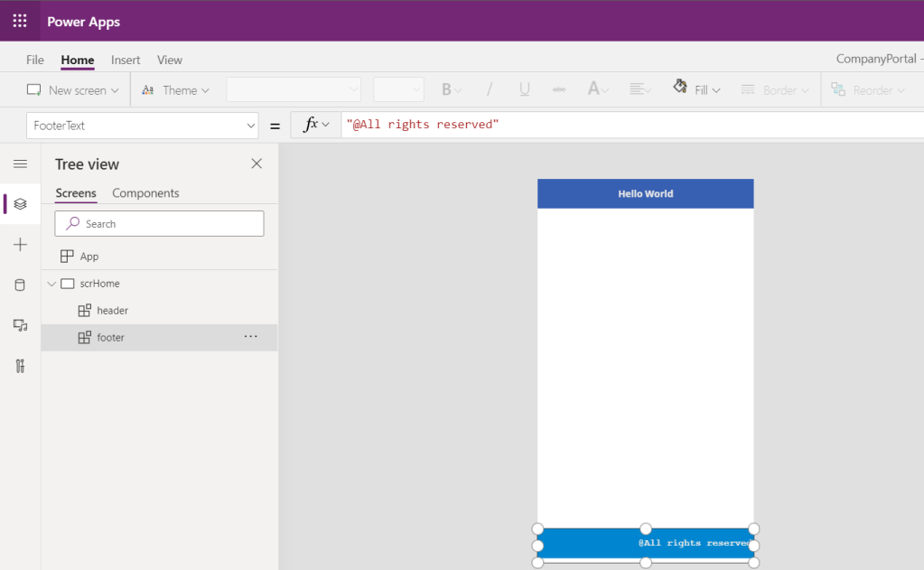Open the Fill color picker
The height and width of the screenshot is (570, 924).
(696, 90)
